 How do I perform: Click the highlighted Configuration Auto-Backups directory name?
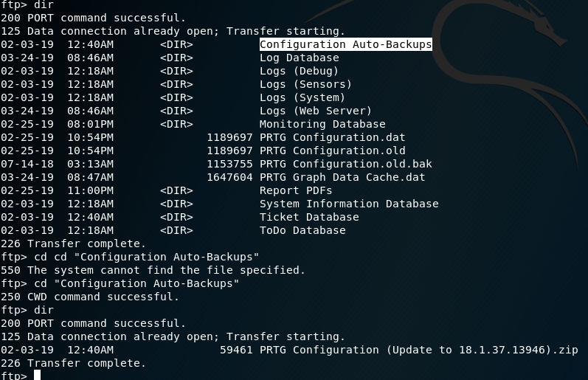(345, 44)
